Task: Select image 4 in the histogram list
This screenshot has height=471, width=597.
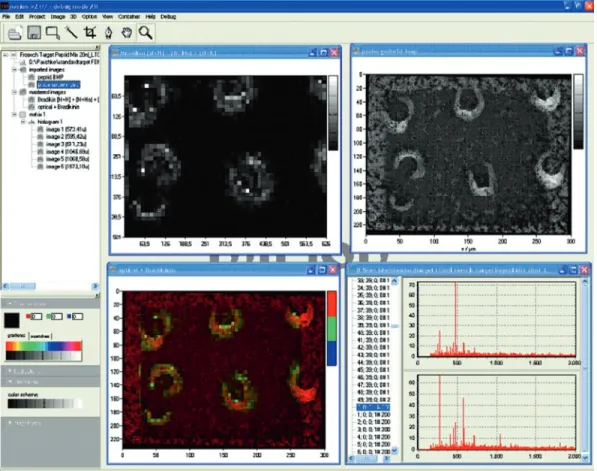Action: pyautogui.click(x=67, y=152)
